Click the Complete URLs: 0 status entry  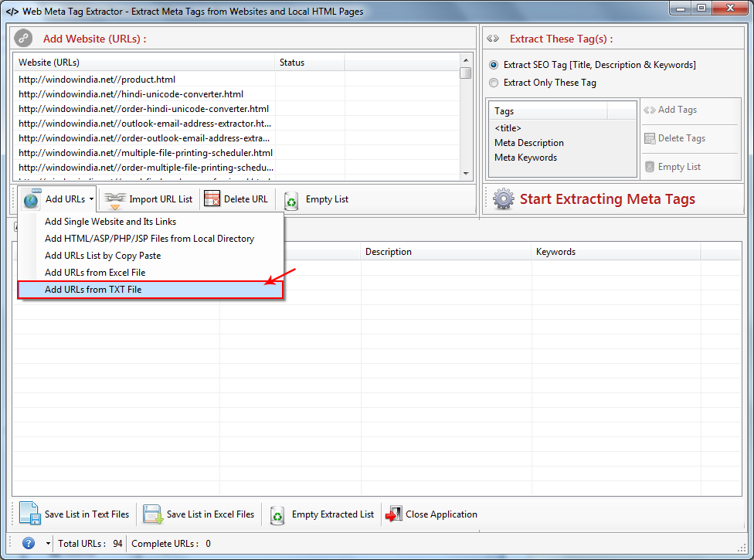pos(172,544)
